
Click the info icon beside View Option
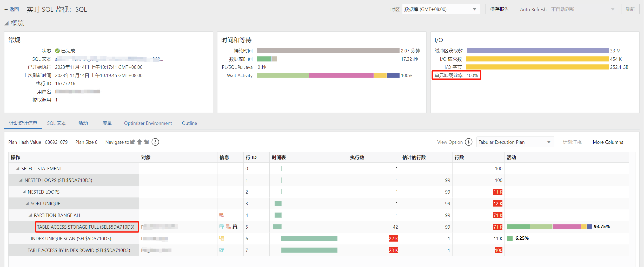tap(469, 142)
